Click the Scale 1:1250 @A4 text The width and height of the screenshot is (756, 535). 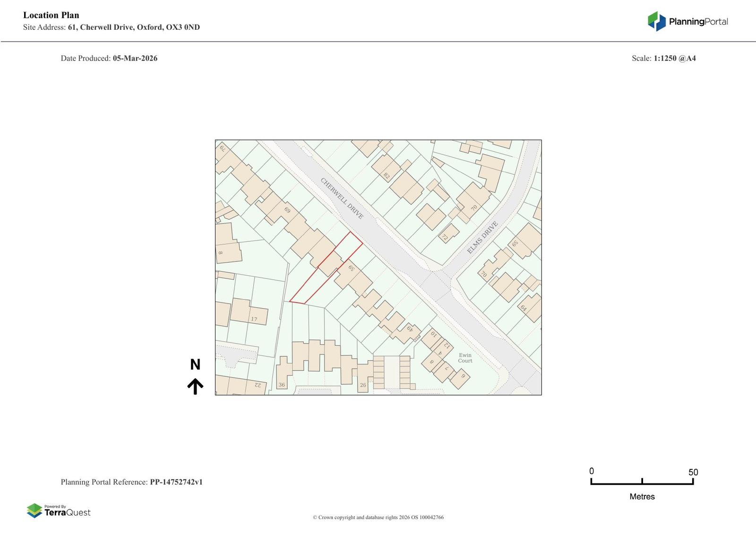[674, 58]
